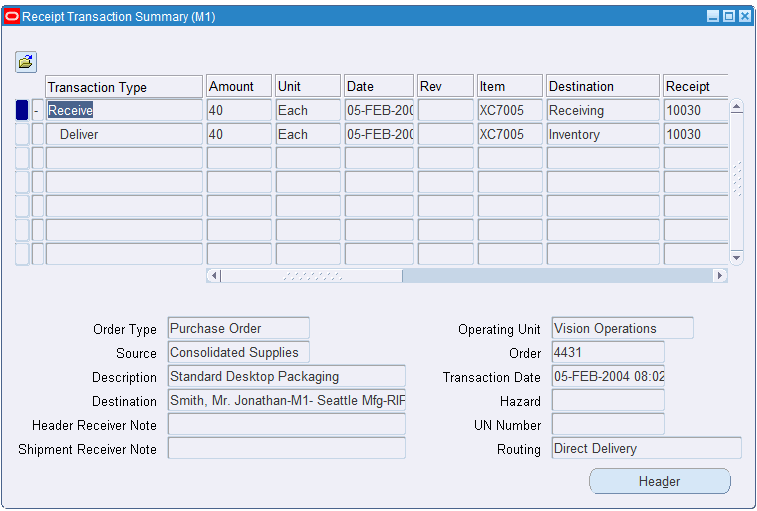Click the Unit Each cell in Deliver row

click(308, 134)
